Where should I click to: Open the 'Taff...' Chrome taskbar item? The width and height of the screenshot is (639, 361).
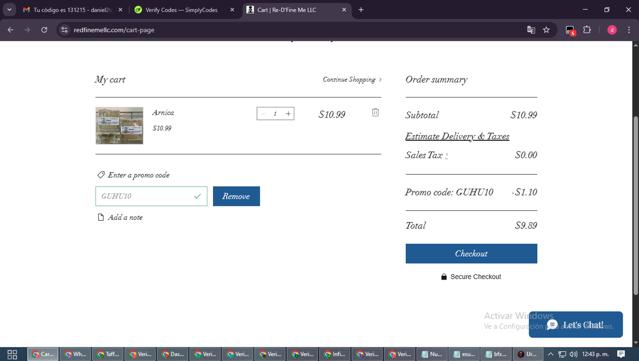point(108,354)
